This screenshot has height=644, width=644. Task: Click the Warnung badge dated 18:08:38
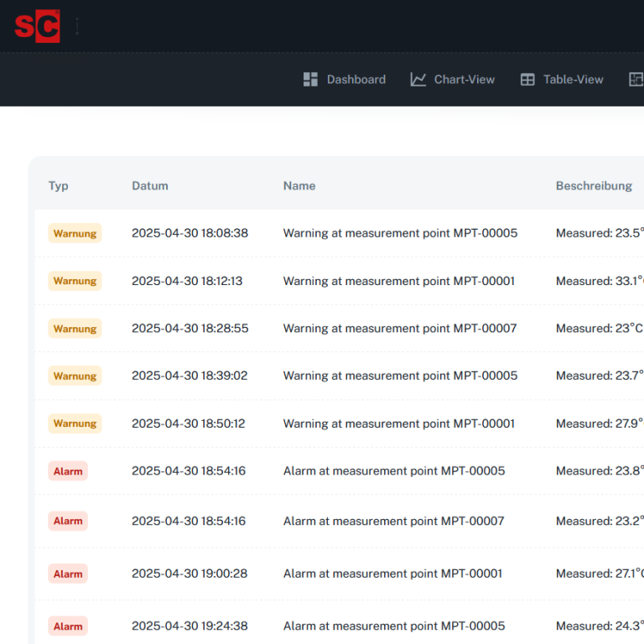pos(75,233)
